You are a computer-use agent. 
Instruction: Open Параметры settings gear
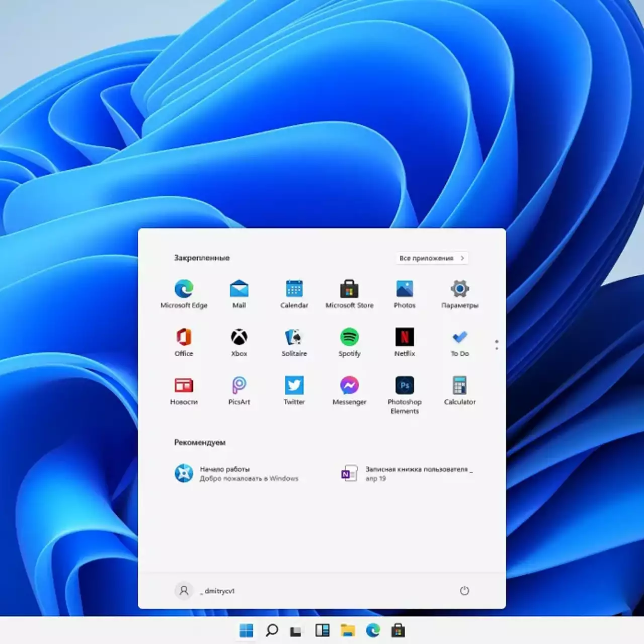click(460, 294)
